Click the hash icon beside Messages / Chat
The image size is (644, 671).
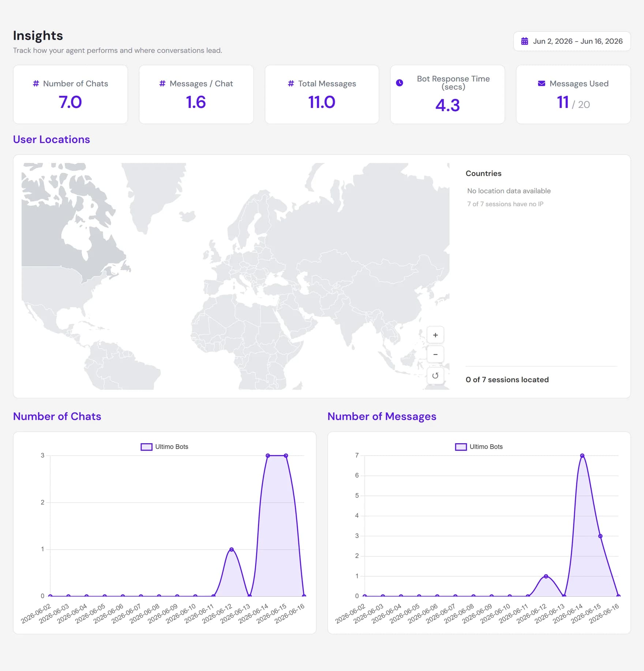pos(162,83)
